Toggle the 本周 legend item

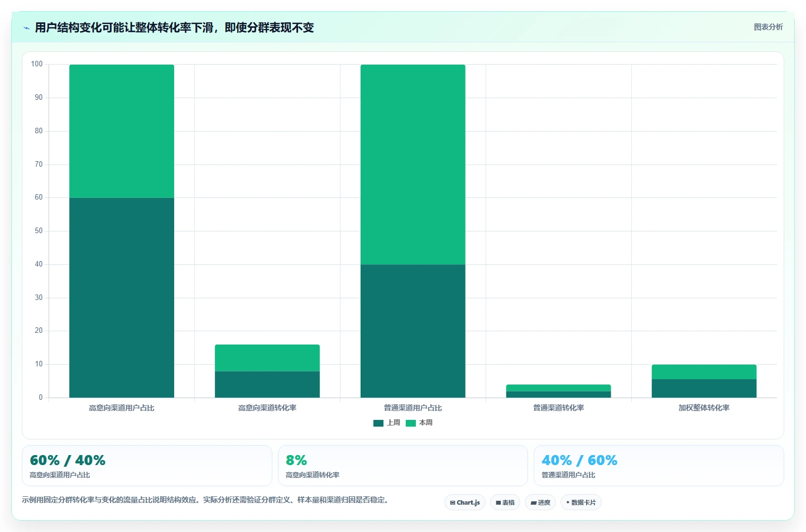point(419,423)
